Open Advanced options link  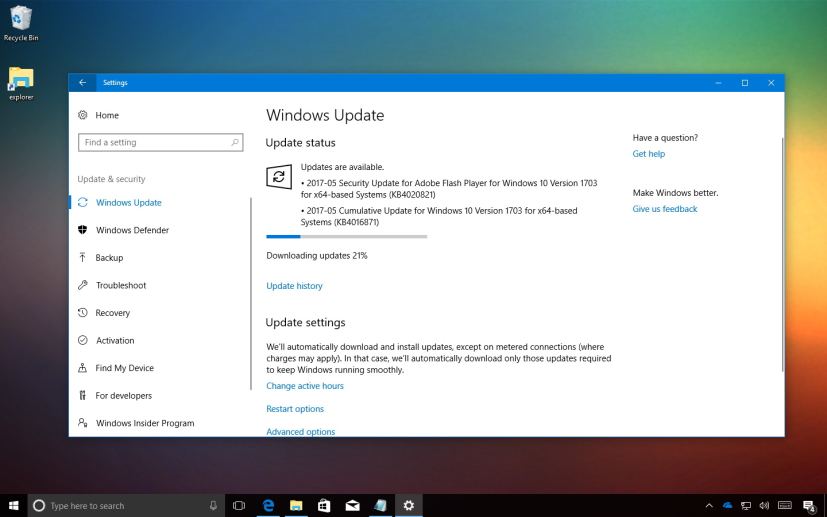[x=301, y=432]
